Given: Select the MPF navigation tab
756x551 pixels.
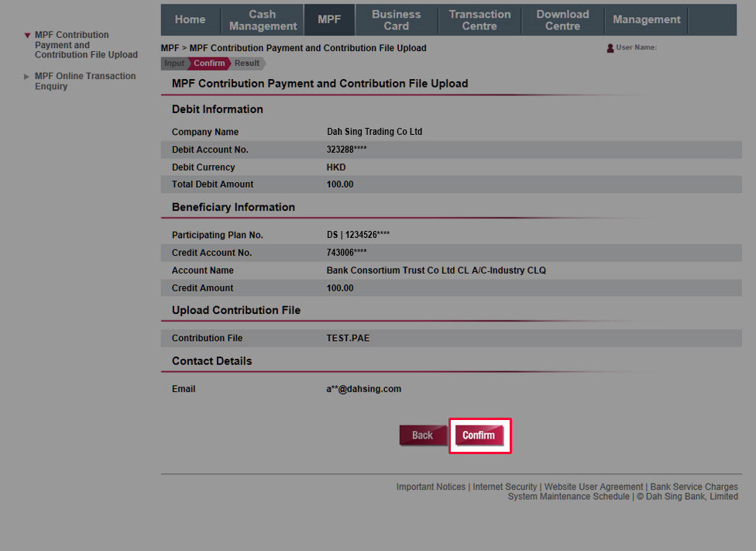Looking at the screenshot, I should pyautogui.click(x=329, y=20).
